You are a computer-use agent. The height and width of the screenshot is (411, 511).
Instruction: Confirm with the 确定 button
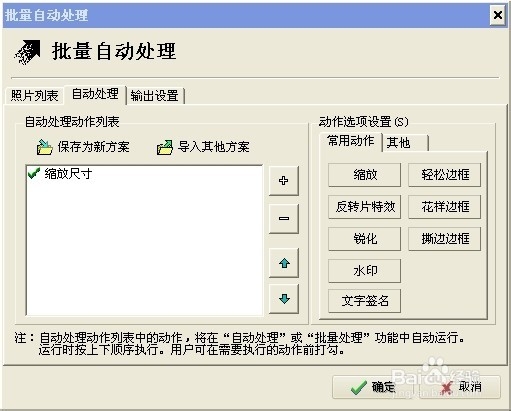coord(373,387)
